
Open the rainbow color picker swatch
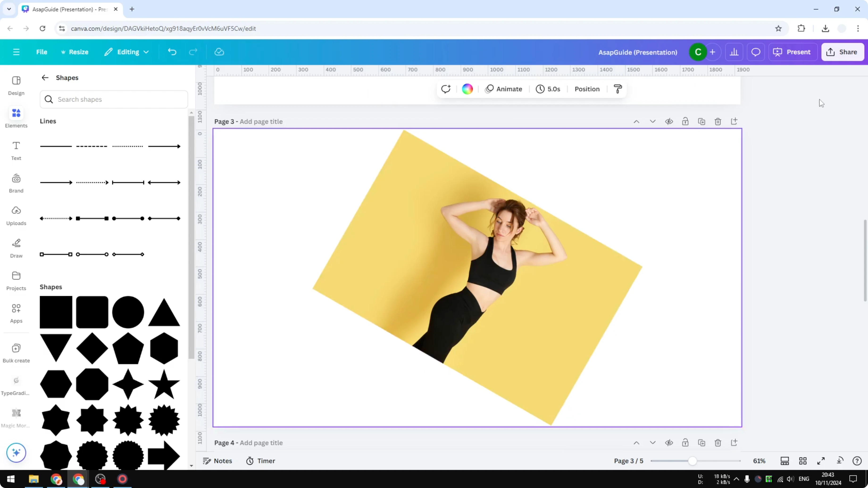tap(467, 89)
